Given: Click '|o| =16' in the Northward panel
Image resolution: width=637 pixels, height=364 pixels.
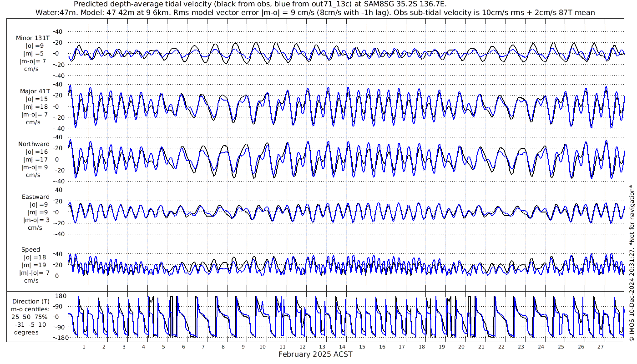Looking at the screenshot, I should point(37,152).
